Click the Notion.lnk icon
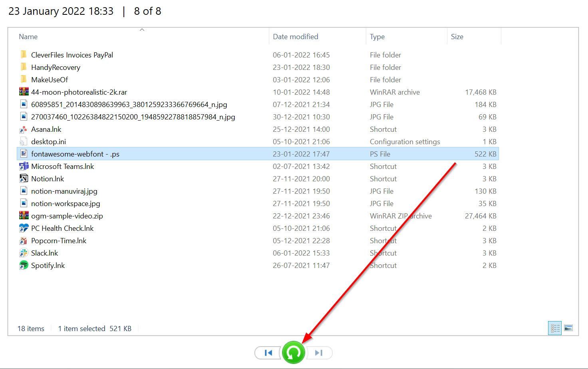The height and width of the screenshot is (369, 588). [24, 179]
